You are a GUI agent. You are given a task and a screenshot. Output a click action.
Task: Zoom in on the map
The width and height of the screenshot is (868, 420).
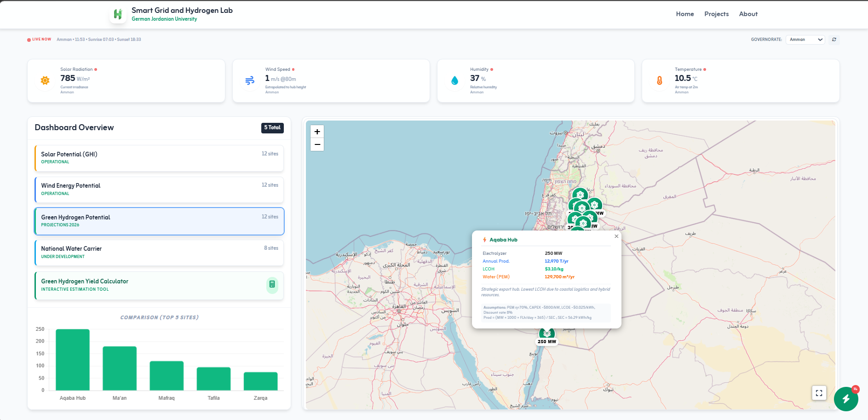pos(317,132)
